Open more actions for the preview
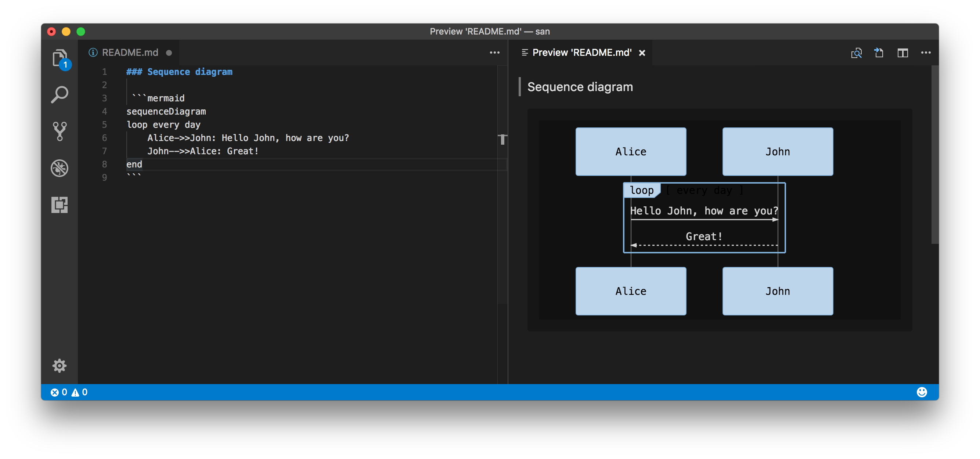 pyautogui.click(x=926, y=53)
